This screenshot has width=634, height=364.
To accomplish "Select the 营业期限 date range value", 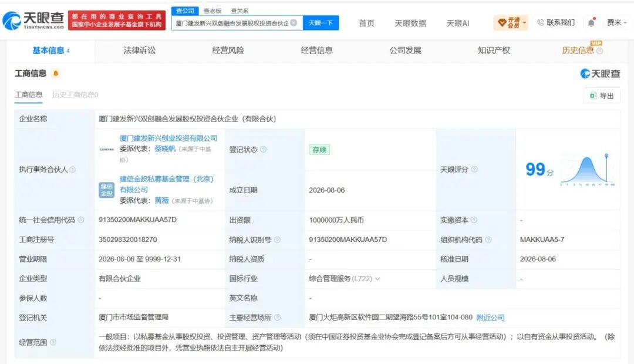I will pyautogui.click(x=140, y=259).
